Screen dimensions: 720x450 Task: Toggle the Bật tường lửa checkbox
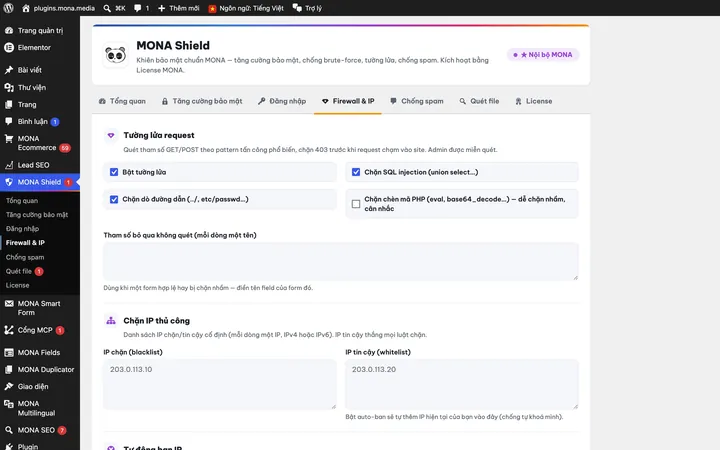pos(114,172)
